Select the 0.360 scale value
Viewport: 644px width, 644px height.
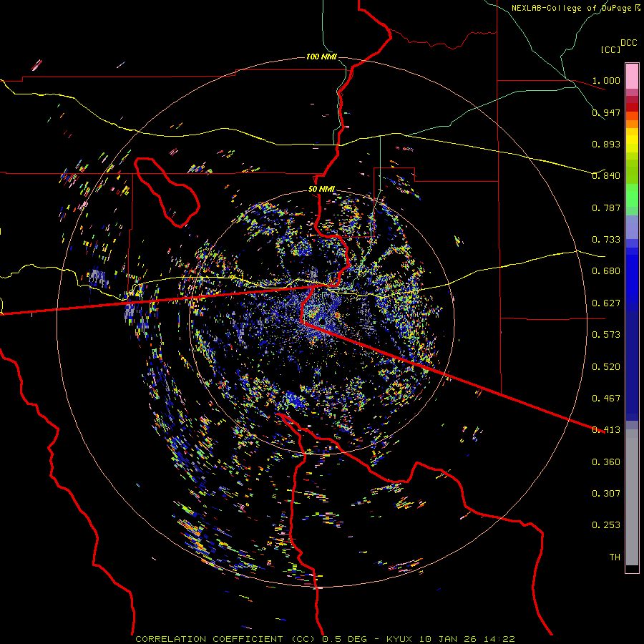click(606, 462)
